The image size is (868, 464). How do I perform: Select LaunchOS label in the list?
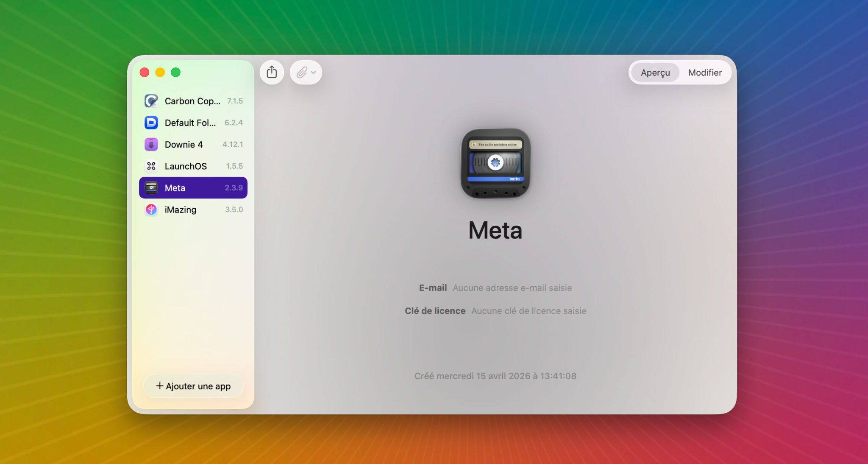coord(186,166)
